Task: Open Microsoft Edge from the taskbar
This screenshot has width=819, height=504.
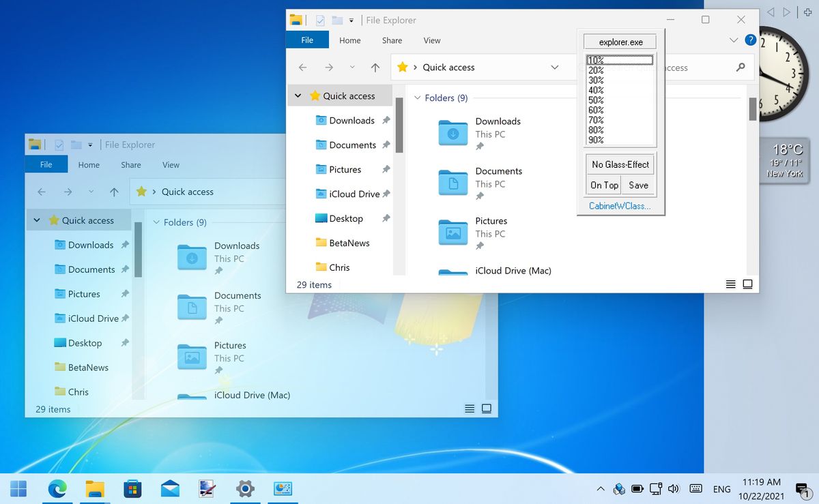Action: coord(57,488)
